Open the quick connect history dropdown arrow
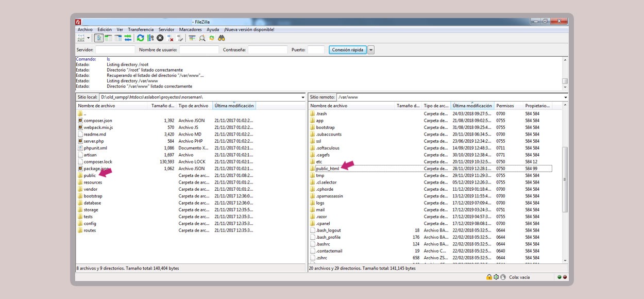The width and height of the screenshot is (644, 299). coord(371,50)
